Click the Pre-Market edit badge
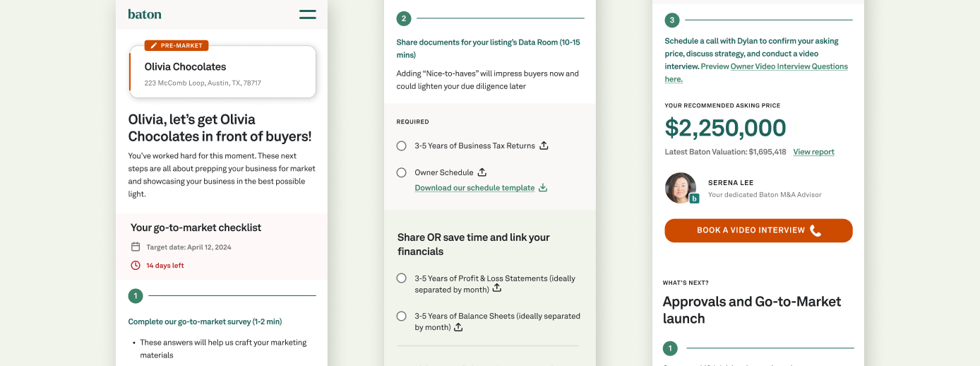This screenshot has height=366, width=980. point(177,45)
